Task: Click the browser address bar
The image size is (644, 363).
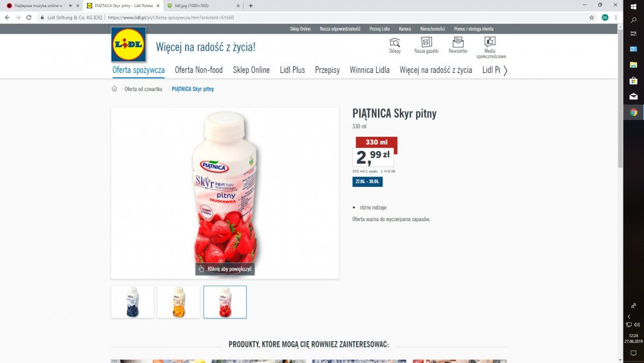Action: pyautogui.click(x=312, y=17)
